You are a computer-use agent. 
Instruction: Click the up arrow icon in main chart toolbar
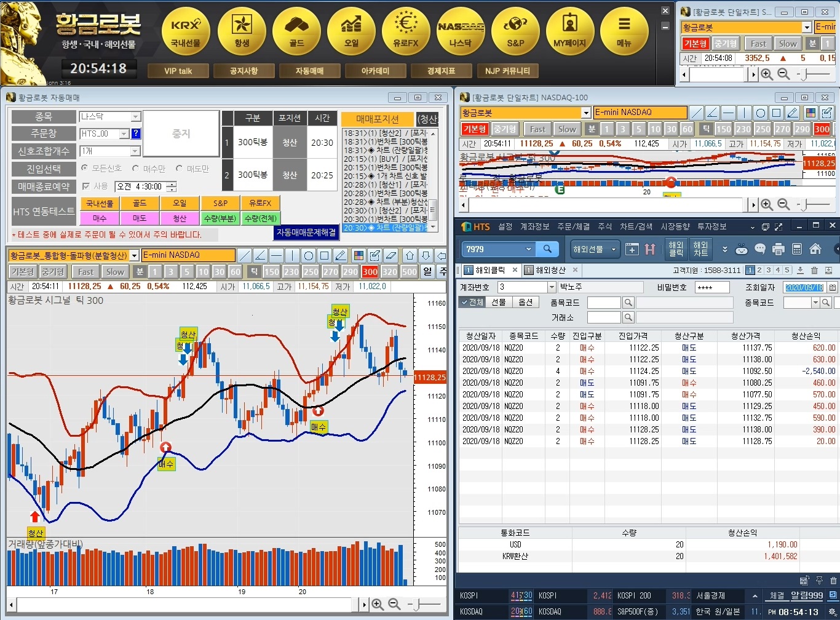coord(410,255)
